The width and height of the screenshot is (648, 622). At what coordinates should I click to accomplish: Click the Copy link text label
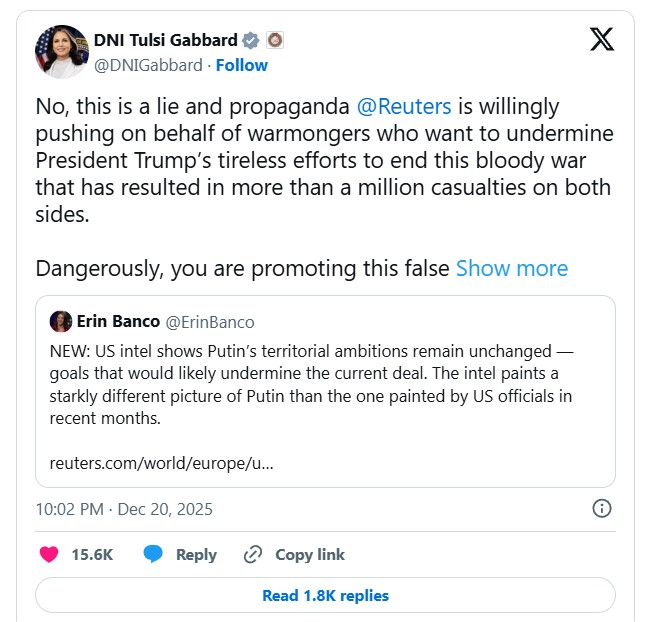click(310, 554)
